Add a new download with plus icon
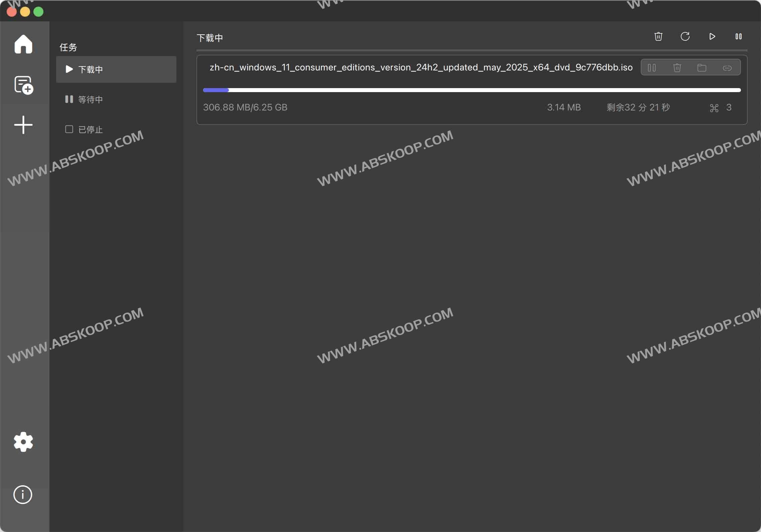The height and width of the screenshot is (532, 761). pos(23,125)
